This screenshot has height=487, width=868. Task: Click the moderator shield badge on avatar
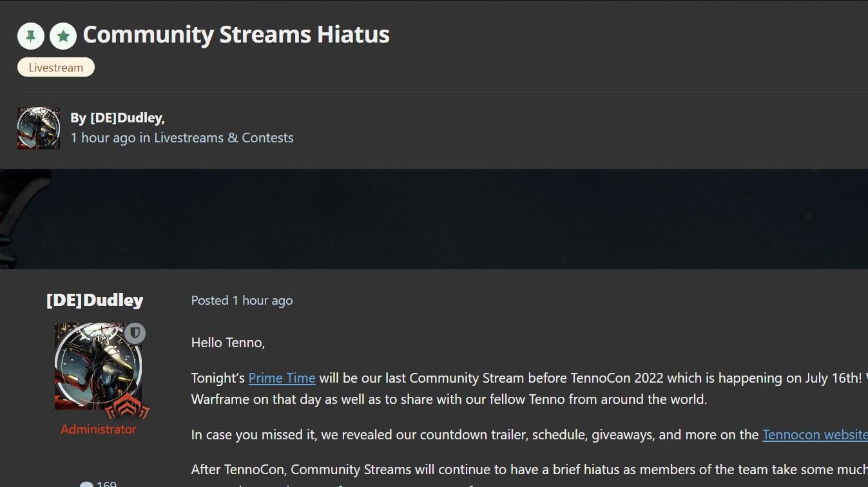pyautogui.click(x=135, y=333)
